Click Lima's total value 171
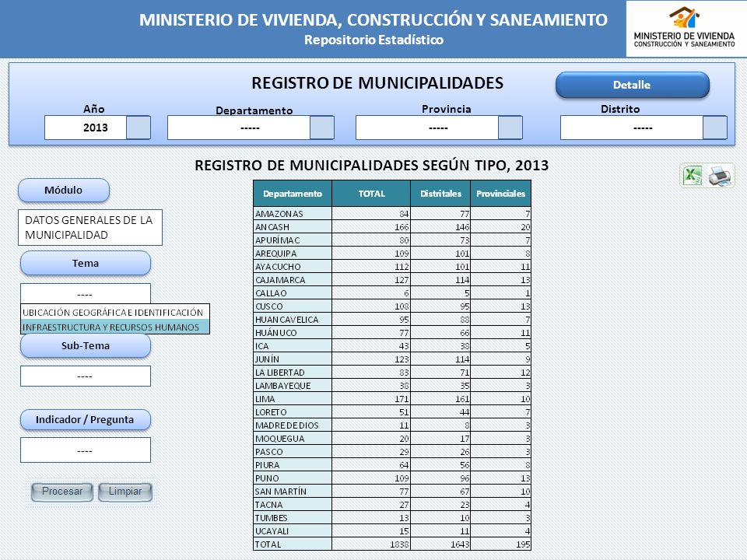This screenshot has width=747, height=560. [x=402, y=399]
